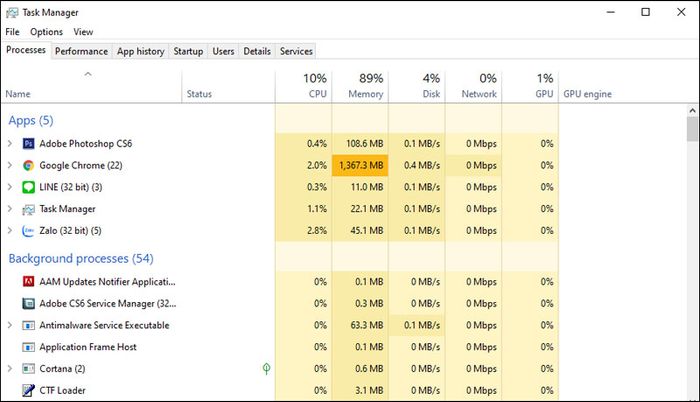The height and width of the screenshot is (402, 700).
Task: Select the green LINE app icon
Action: 28,187
